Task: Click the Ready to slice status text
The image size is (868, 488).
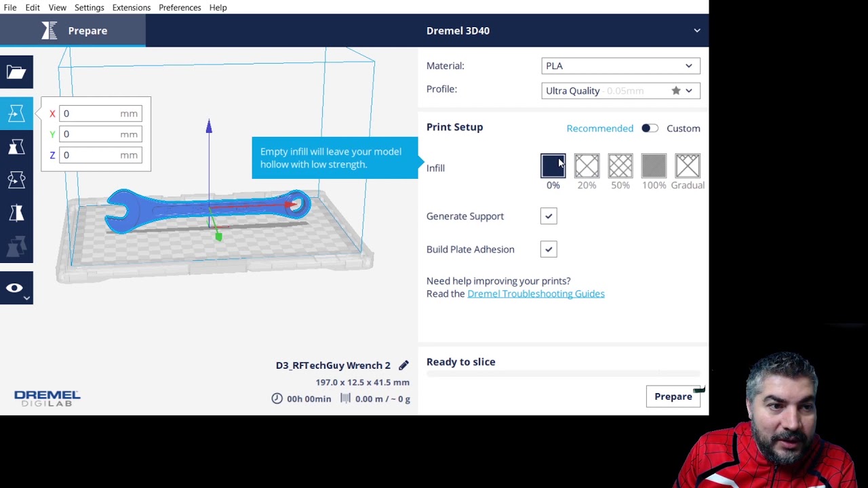Action: [x=461, y=362]
